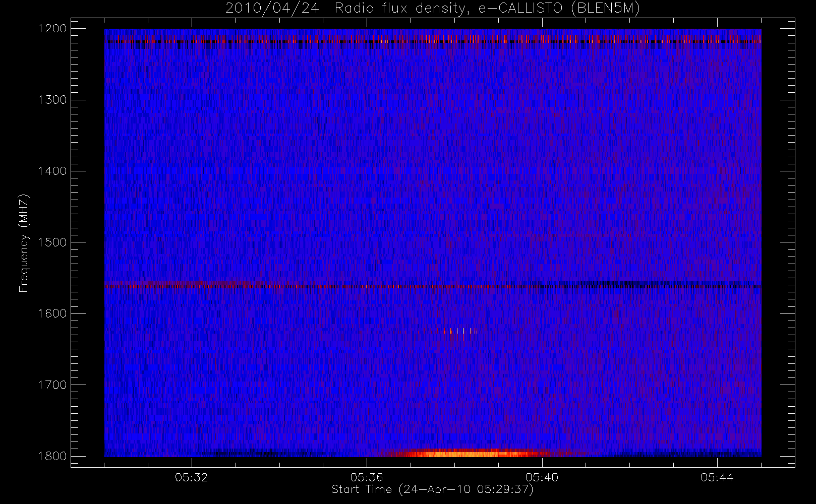
Task: Click the 05:36 time axis label
Action: 367,477
